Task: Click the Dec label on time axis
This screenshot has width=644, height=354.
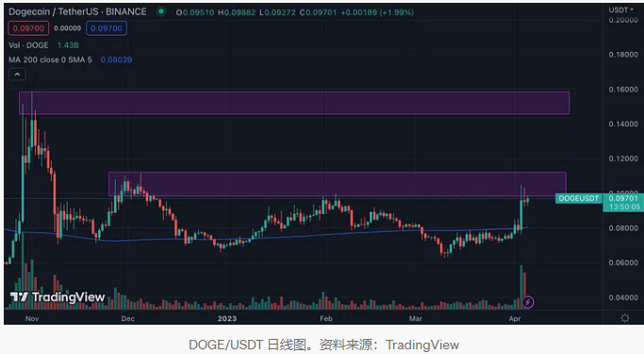Action: coord(127,319)
